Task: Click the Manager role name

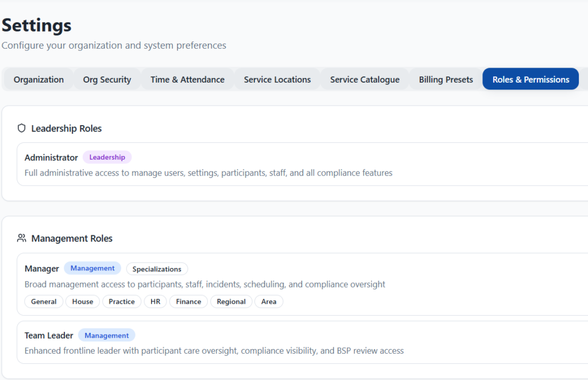Action: click(41, 269)
